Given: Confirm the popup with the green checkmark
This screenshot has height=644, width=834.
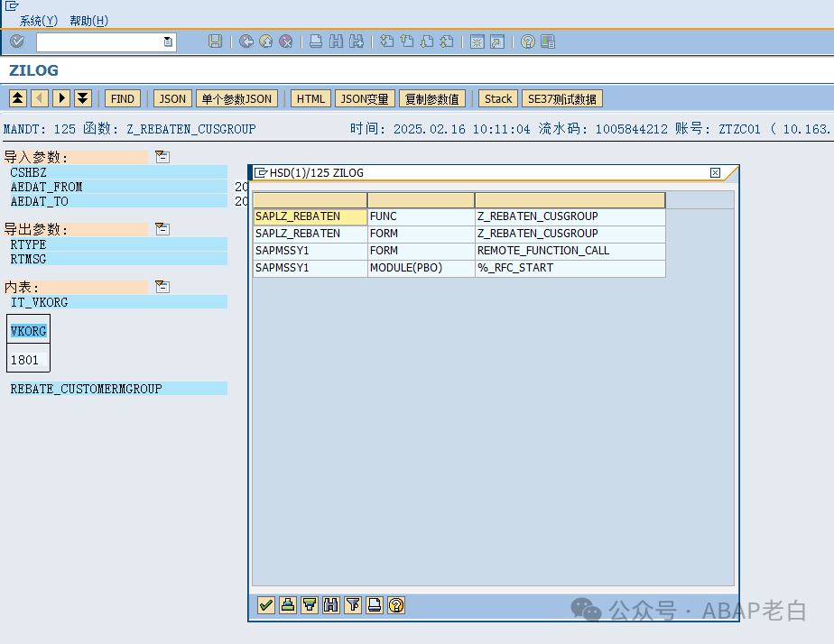Looking at the screenshot, I should click(x=266, y=604).
